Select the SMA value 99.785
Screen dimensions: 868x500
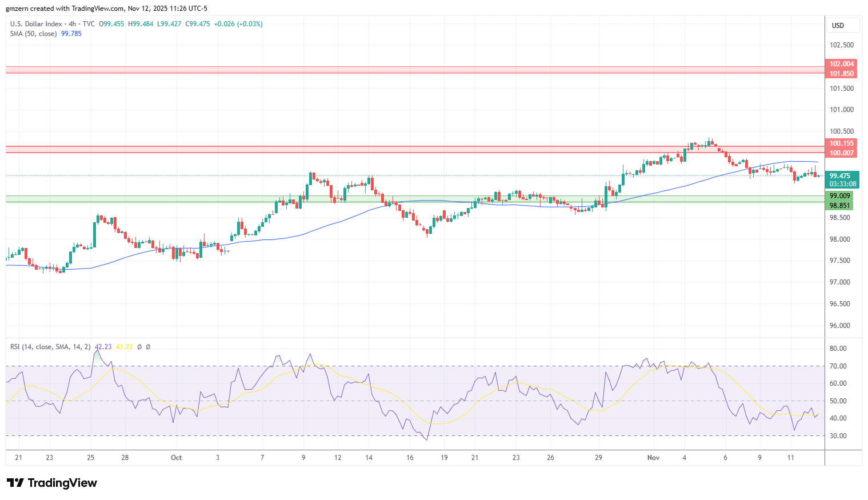click(71, 34)
